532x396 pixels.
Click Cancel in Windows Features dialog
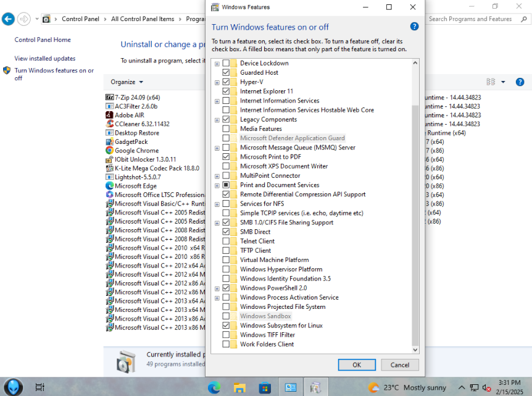[400, 364]
